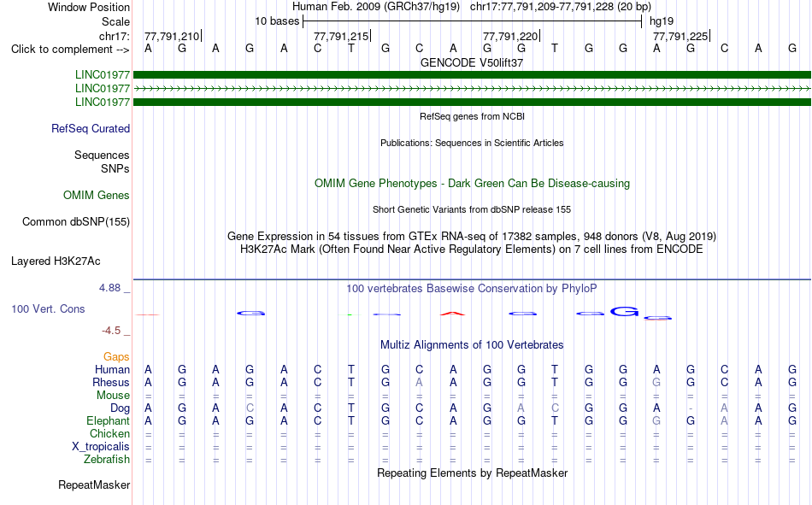The width and height of the screenshot is (812, 505).
Task: Click the 'hg19' label beside the scale bar
Action: point(662,21)
